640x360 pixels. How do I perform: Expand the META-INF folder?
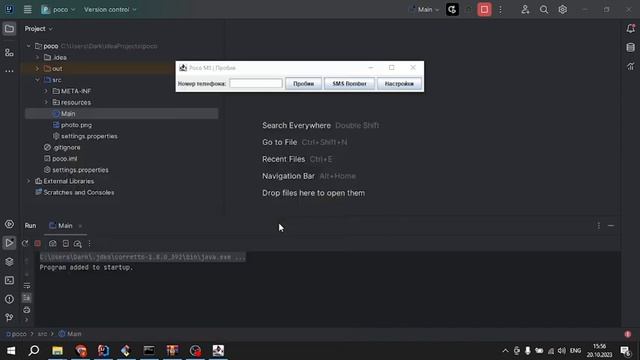[46, 91]
